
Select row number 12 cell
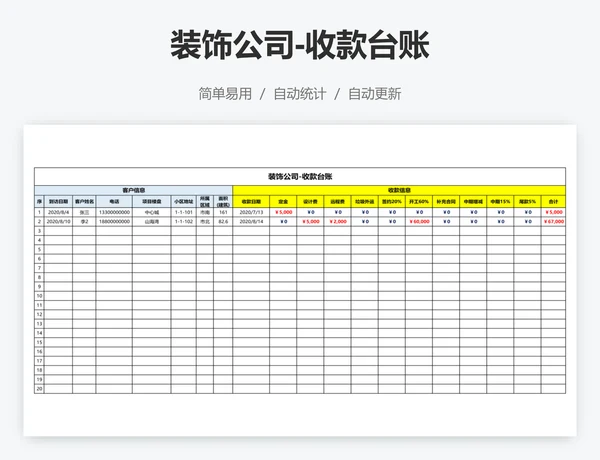pyautogui.click(x=39, y=315)
